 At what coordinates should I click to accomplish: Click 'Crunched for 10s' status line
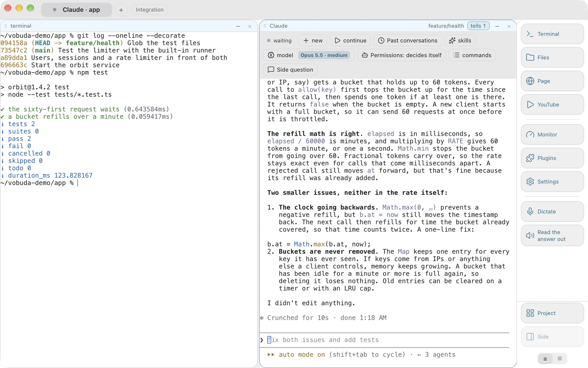(x=323, y=318)
